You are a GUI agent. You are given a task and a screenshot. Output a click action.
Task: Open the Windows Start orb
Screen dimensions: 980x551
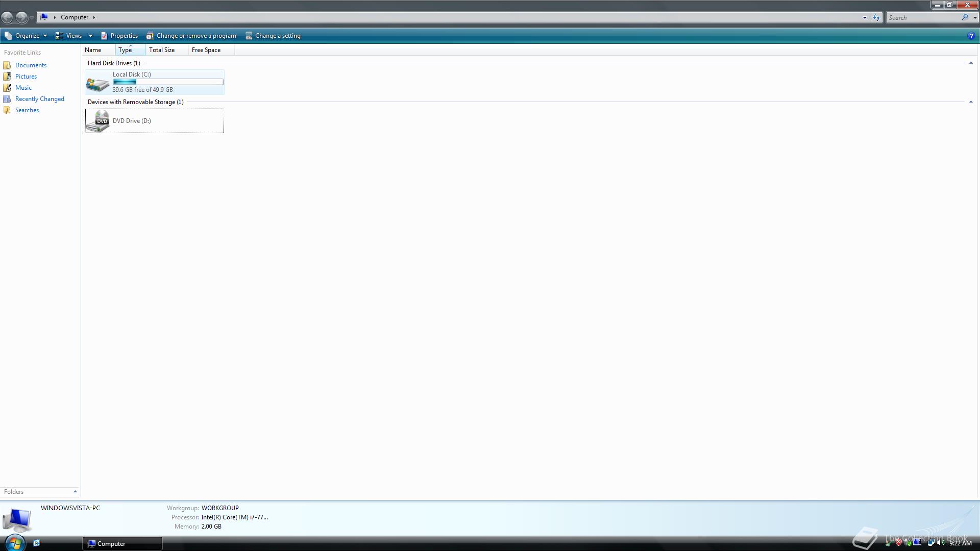coord(14,543)
